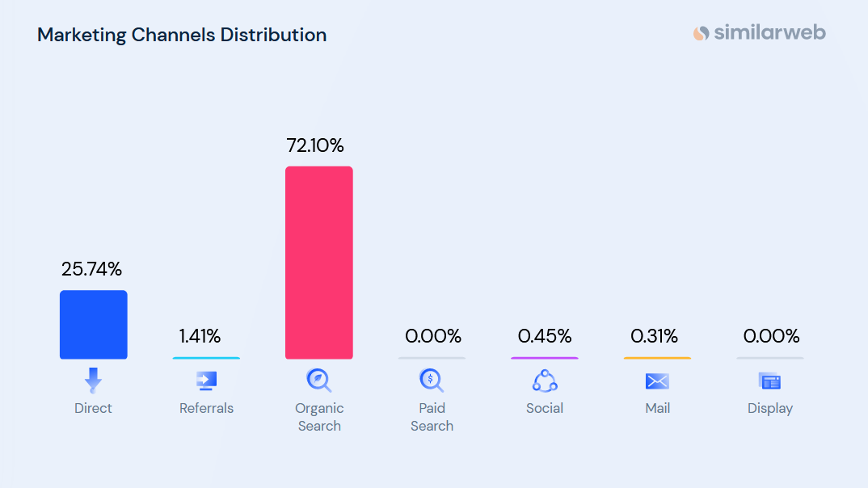Click the Similarweb logo
868x488 pixels.
(x=759, y=33)
